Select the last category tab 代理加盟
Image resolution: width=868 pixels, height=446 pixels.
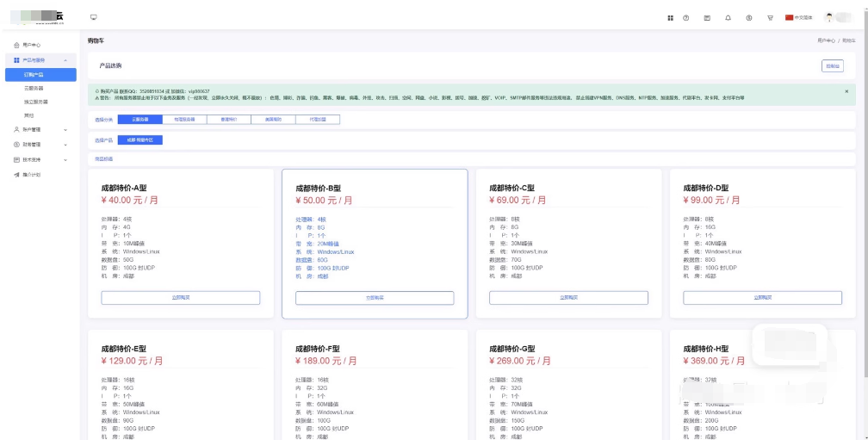click(317, 120)
